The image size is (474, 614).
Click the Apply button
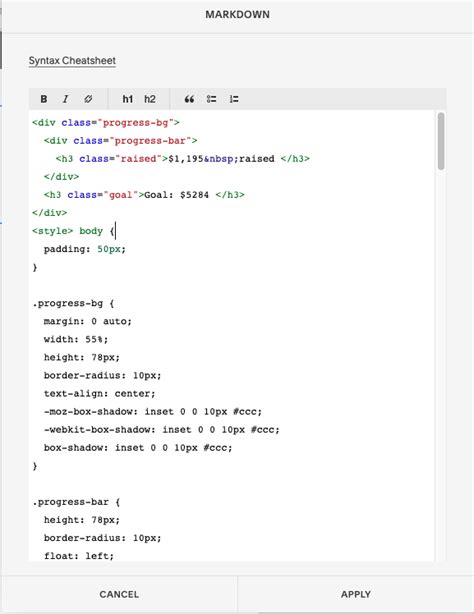click(356, 594)
